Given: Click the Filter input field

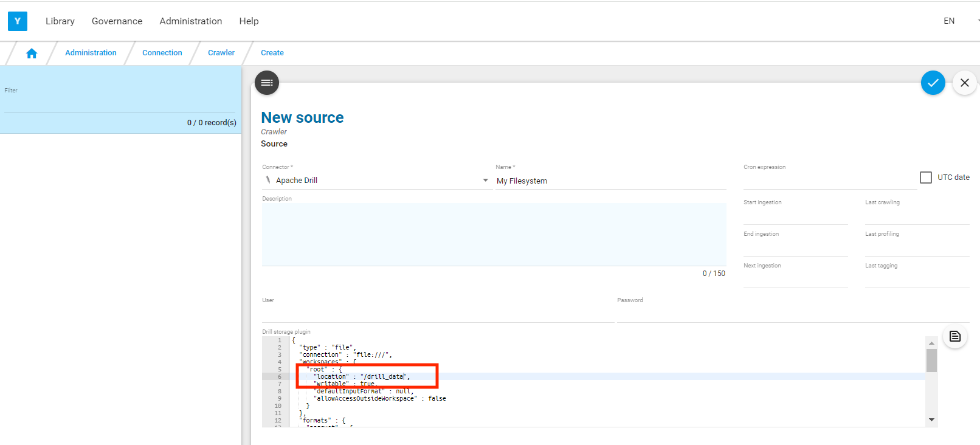Looking at the screenshot, I should tap(120, 103).
